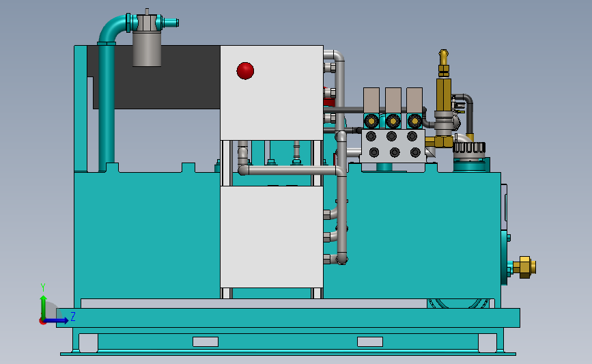
Task: Select the grey manifold block with six ports
Action: pyautogui.click(x=393, y=145)
